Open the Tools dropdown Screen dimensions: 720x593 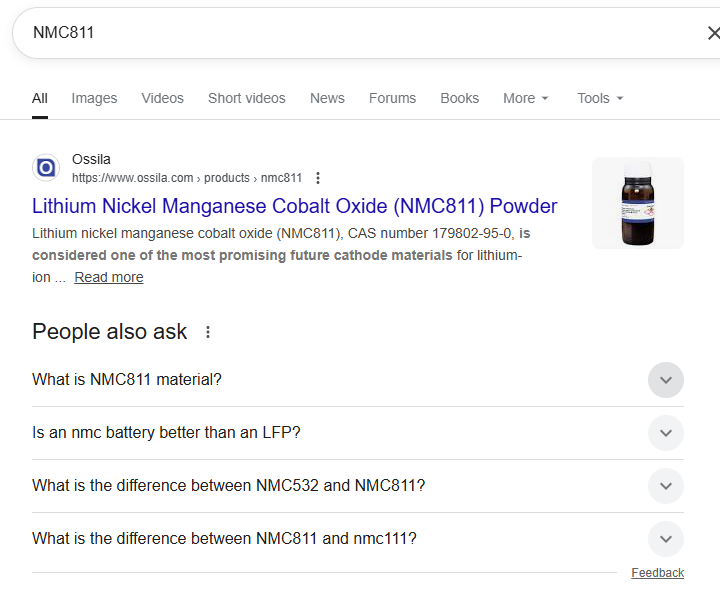tap(600, 98)
